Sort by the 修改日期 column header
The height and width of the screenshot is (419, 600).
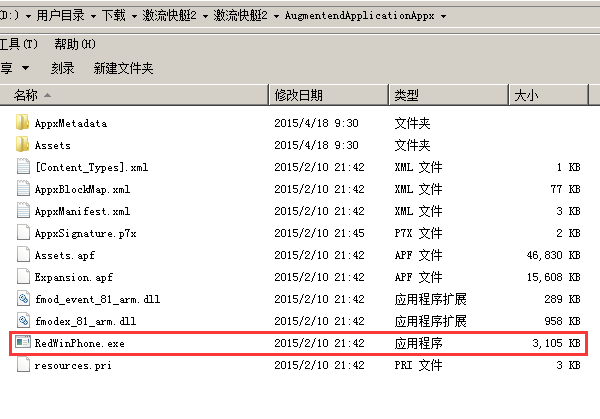329,95
